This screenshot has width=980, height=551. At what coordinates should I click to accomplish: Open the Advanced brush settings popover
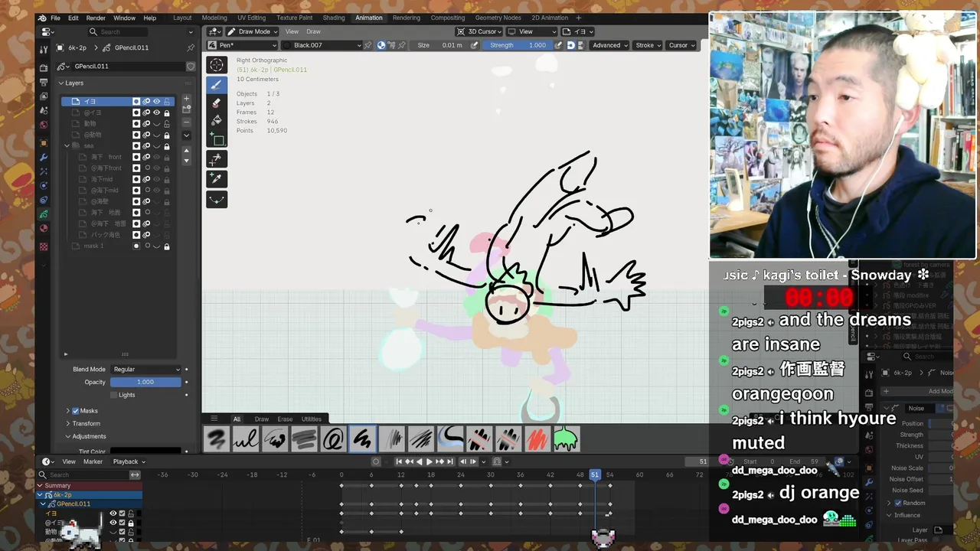pos(609,45)
